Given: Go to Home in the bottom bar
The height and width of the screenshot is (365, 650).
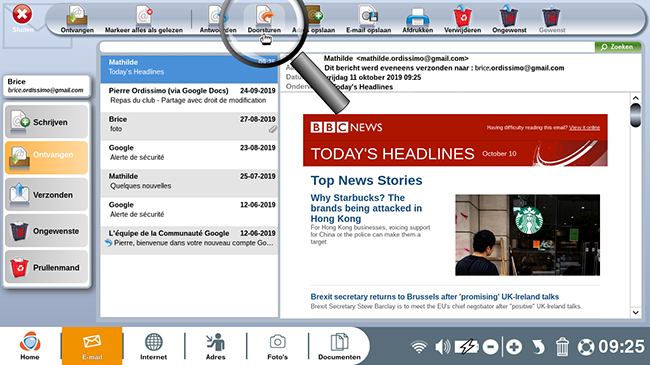Looking at the screenshot, I should click(x=30, y=346).
